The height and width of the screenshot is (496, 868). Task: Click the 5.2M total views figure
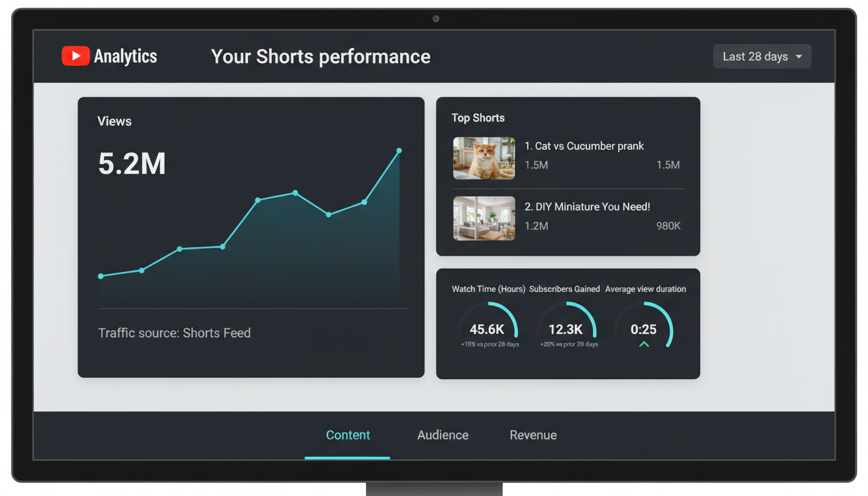click(132, 164)
